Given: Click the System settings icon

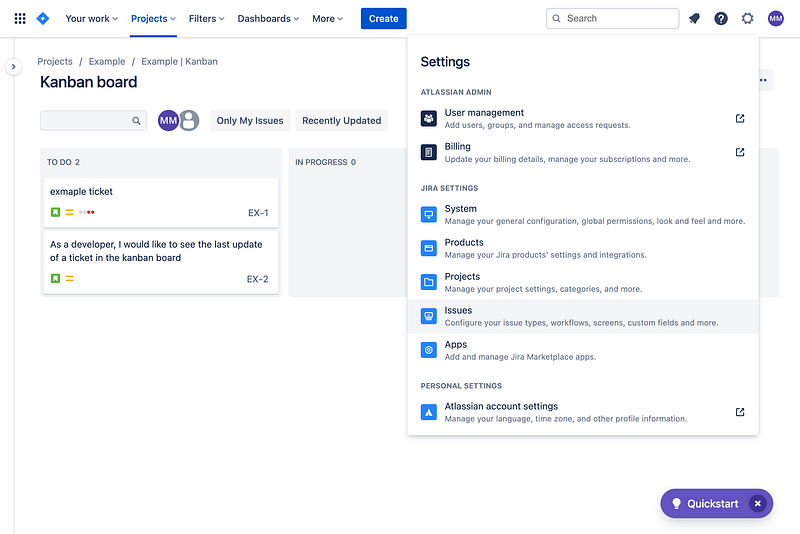Looking at the screenshot, I should (429, 214).
